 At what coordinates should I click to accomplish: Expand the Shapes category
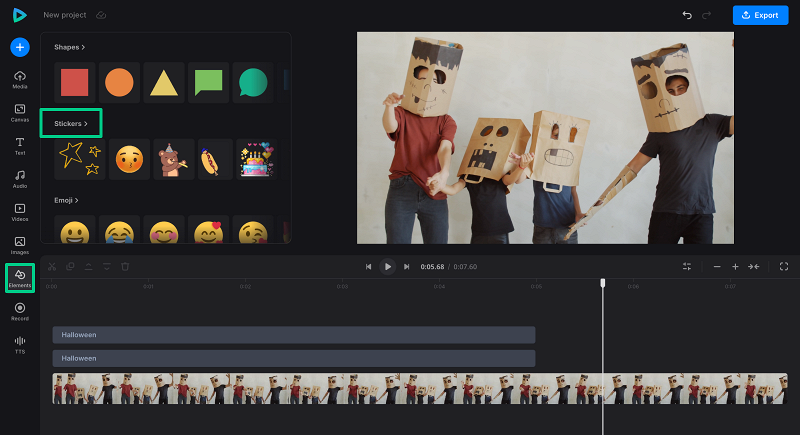coord(69,47)
